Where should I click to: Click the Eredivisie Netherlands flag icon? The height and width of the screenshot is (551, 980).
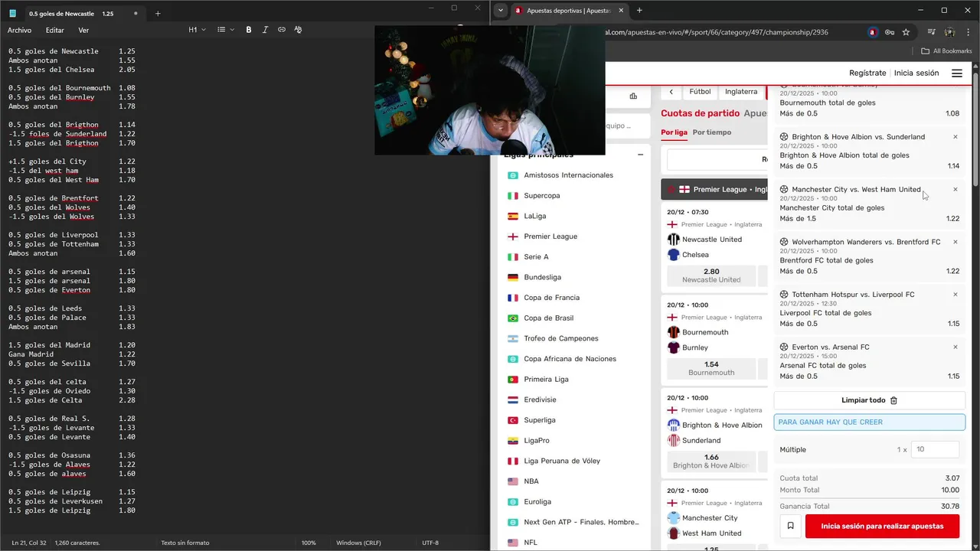(x=513, y=399)
